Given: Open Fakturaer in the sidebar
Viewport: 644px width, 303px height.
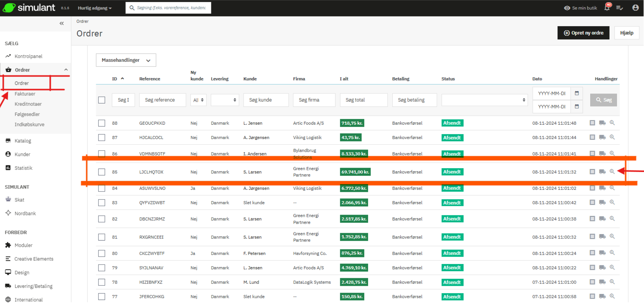Looking at the screenshot, I should pos(25,94).
